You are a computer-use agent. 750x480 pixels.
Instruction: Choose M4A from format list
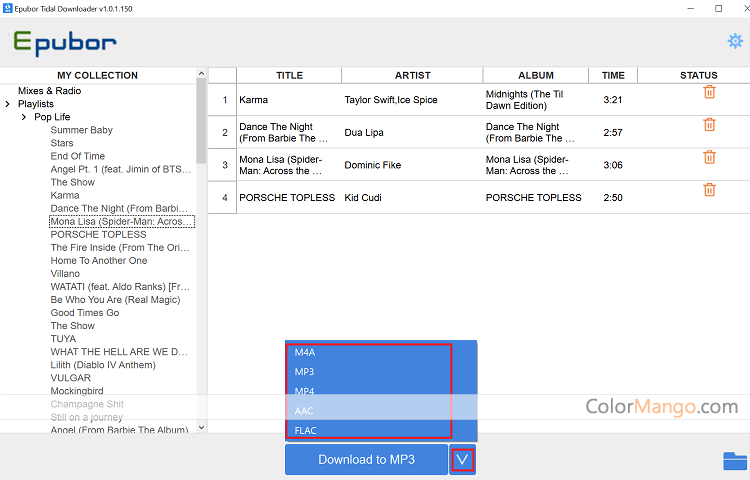[305, 353]
